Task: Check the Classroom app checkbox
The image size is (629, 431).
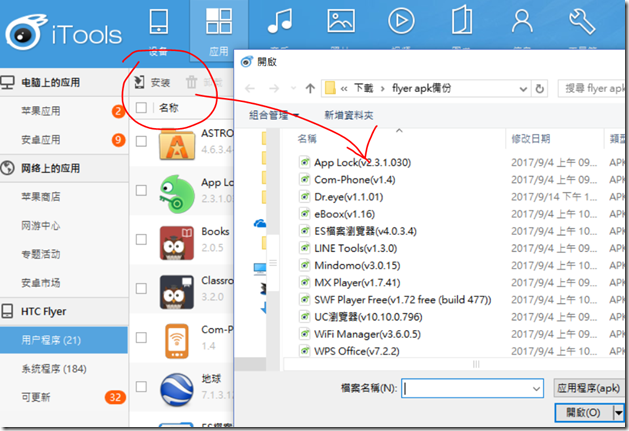Action: pos(141,289)
